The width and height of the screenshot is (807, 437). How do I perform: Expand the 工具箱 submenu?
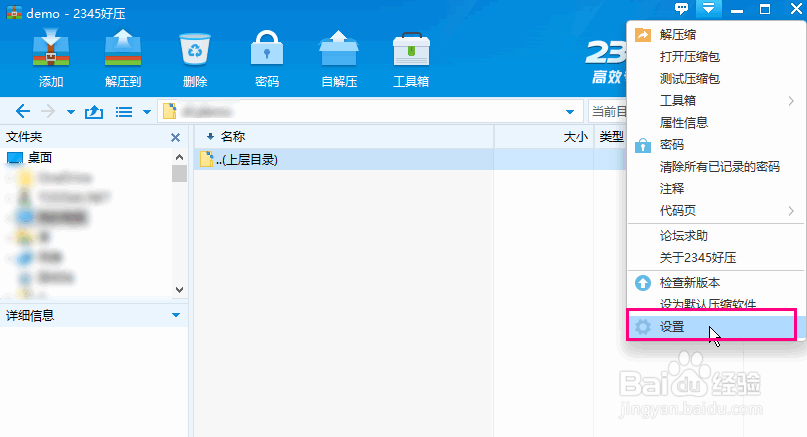point(715,101)
